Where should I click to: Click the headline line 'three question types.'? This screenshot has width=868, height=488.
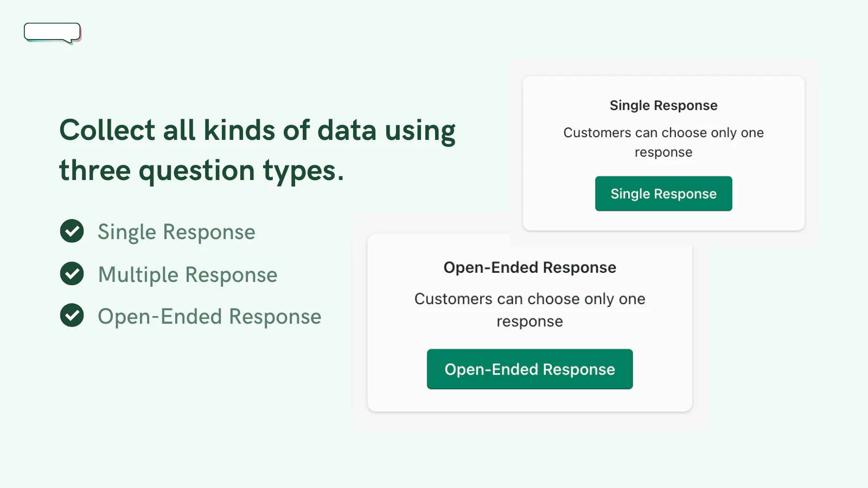click(202, 171)
